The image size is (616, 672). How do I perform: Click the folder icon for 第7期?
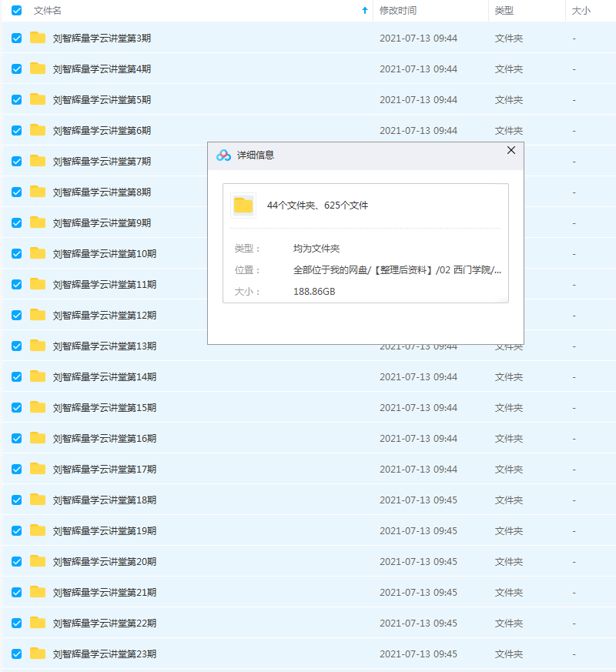tap(38, 161)
